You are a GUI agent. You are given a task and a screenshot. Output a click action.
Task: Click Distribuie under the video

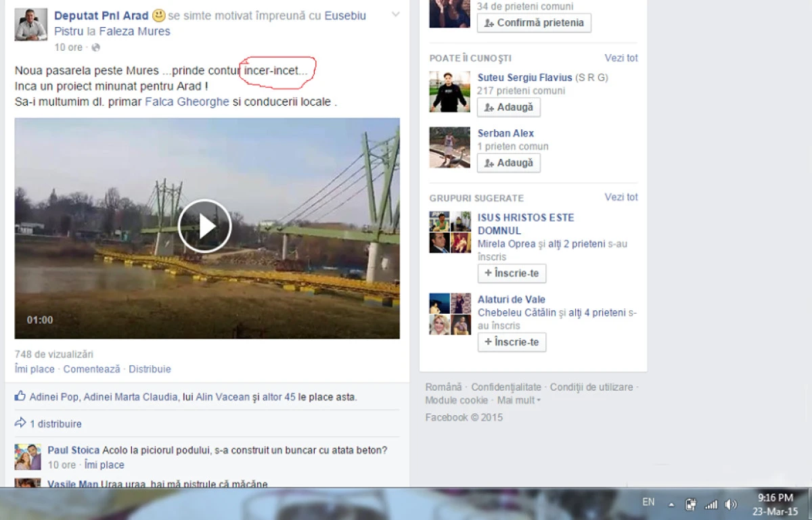coord(150,369)
